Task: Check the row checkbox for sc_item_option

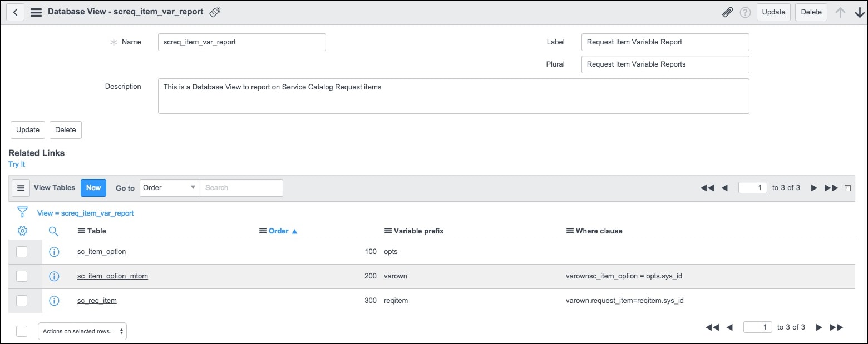Action: point(22,251)
